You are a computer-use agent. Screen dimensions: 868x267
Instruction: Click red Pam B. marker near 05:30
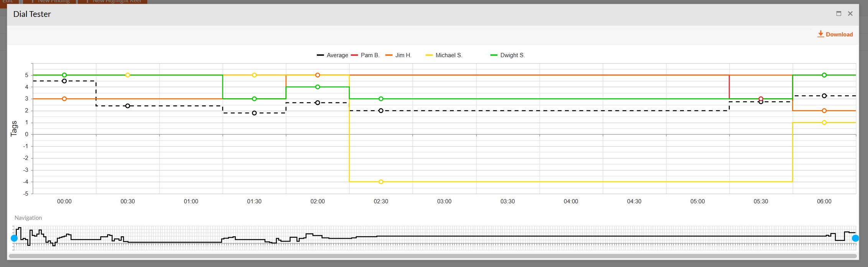click(761, 99)
